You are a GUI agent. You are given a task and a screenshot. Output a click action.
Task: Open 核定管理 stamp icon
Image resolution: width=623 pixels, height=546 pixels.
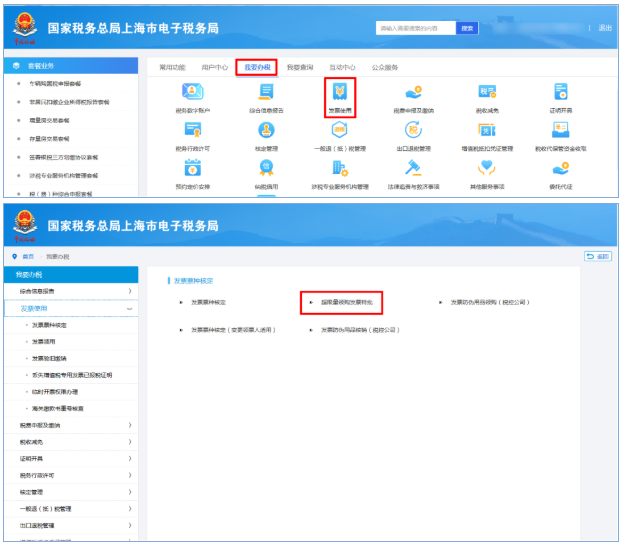(266, 130)
